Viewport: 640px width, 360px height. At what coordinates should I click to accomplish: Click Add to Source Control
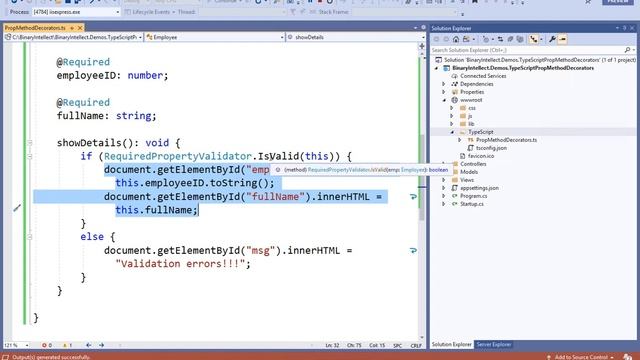click(x=580, y=357)
